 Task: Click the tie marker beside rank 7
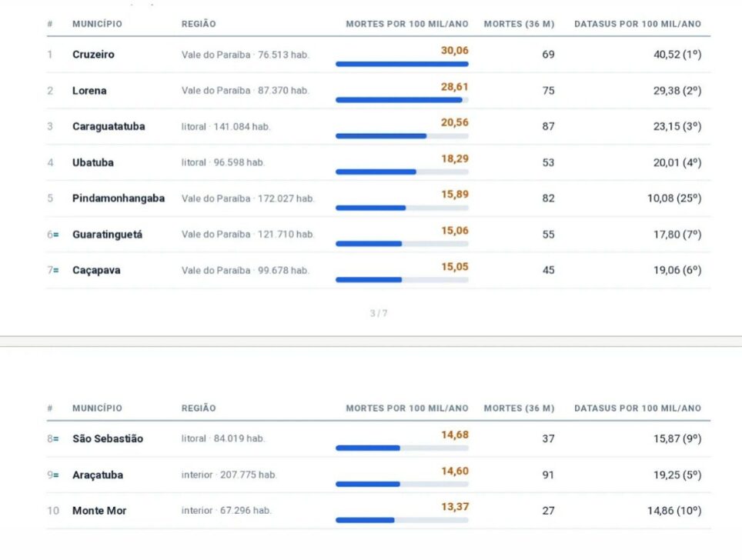click(x=56, y=271)
